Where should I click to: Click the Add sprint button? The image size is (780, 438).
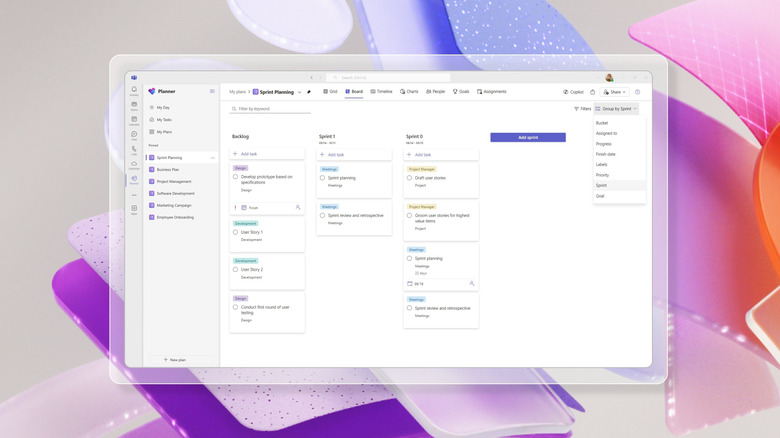click(x=528, y=137)
